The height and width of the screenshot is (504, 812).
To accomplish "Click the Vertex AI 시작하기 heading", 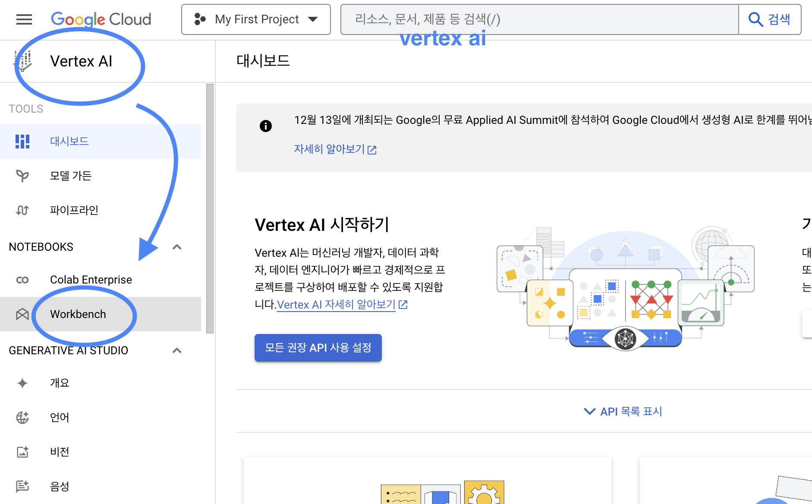I will [x=322, y=225].
